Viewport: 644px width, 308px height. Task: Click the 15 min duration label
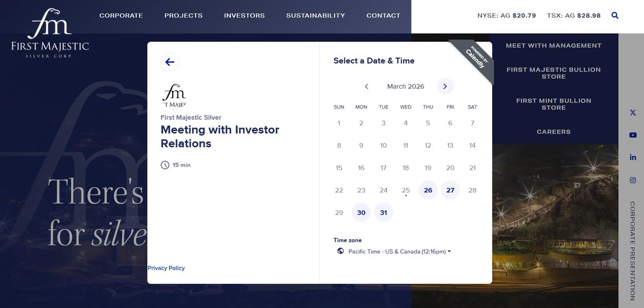181,165
